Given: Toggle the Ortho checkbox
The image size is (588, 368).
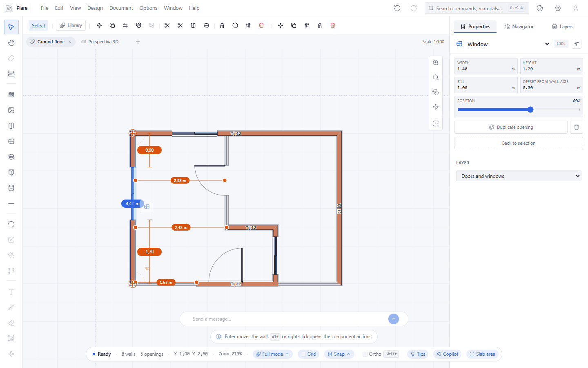Looking at the screenshot, I should click(365, 354).
